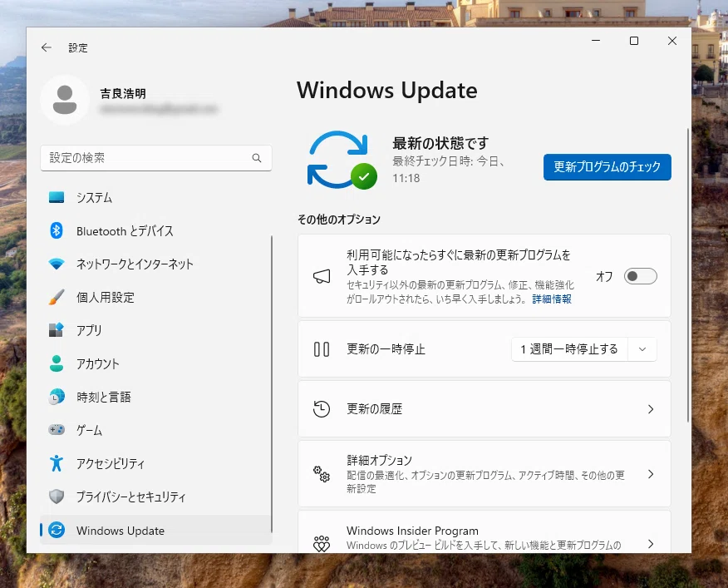The width and height of the screenshot is (728, 588).
Task: Minimize the Settings window
Action: coord(596,41)
